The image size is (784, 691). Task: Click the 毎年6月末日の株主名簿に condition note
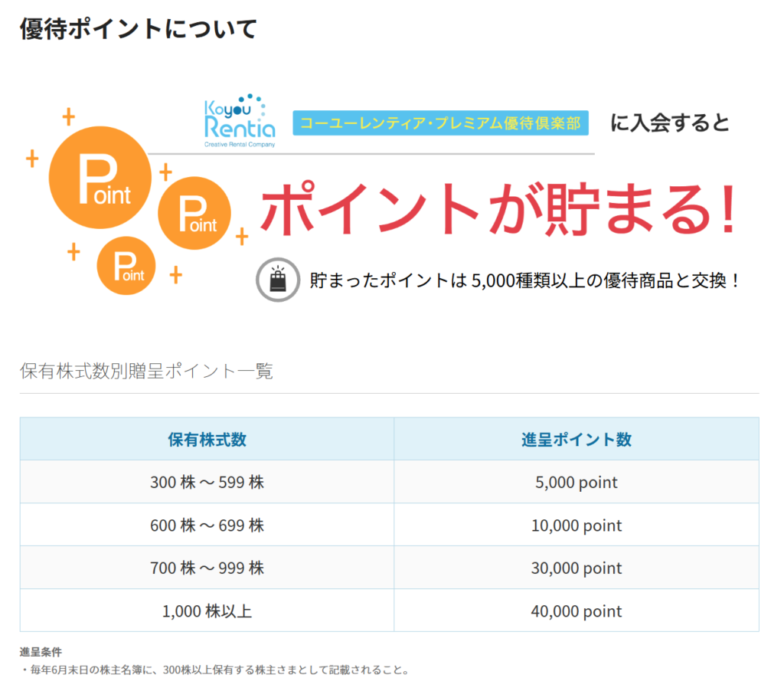click(216, 670)
